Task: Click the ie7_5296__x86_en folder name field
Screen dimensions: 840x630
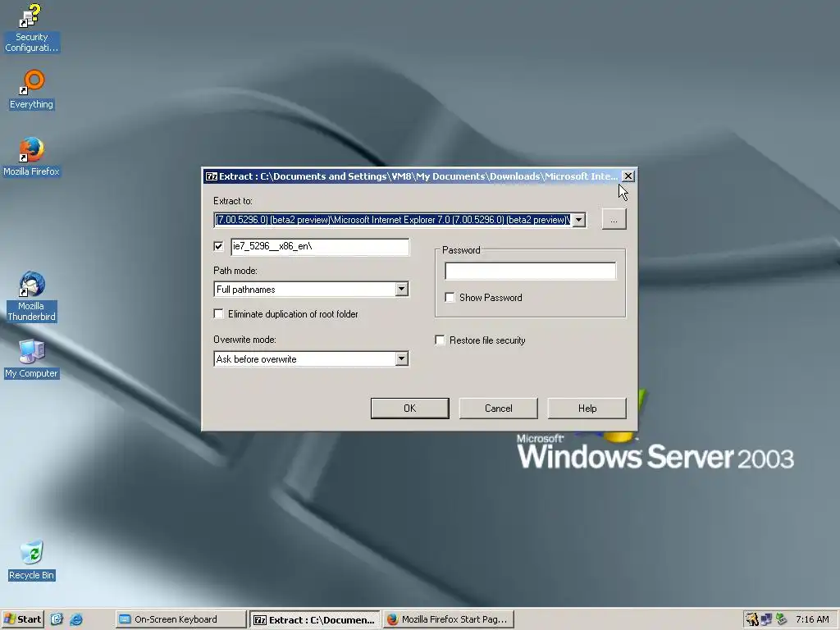Action: [320, 246]
